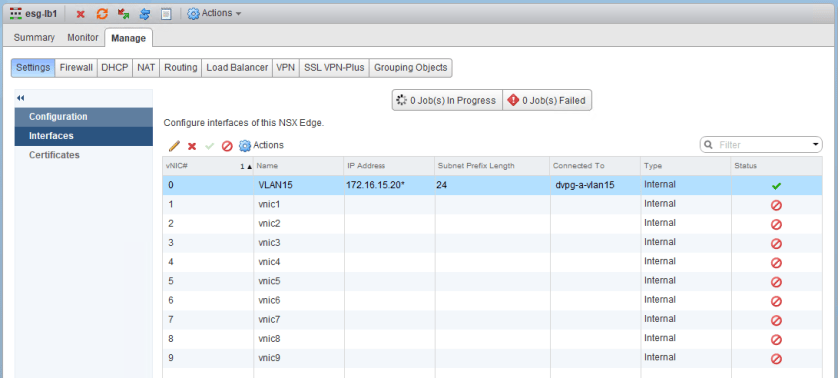Select the Manage tab
Viewport: 838px width, 378px height.
point(128,38)
